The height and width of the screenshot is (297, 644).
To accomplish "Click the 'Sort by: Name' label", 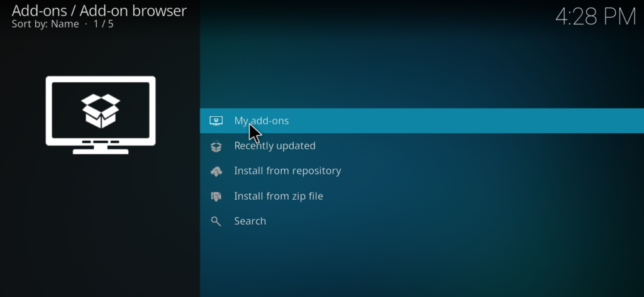I will point(45,24).
